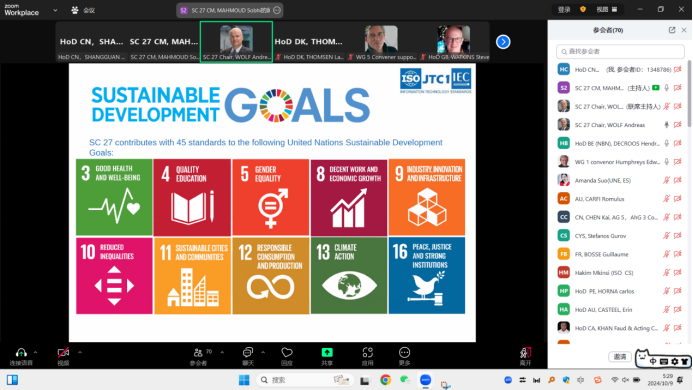Click the muted volume tray icon
693x390 pixels.
(625, 380)
